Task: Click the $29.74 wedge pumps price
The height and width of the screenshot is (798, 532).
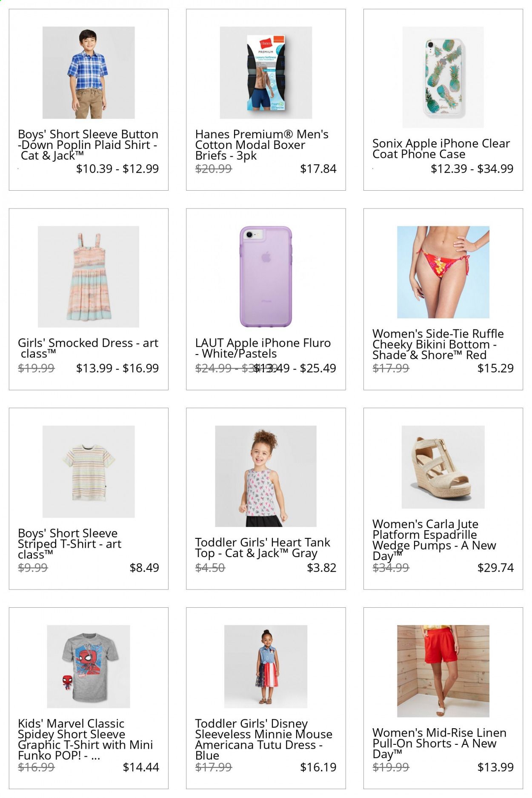Action: coord(495,568)
